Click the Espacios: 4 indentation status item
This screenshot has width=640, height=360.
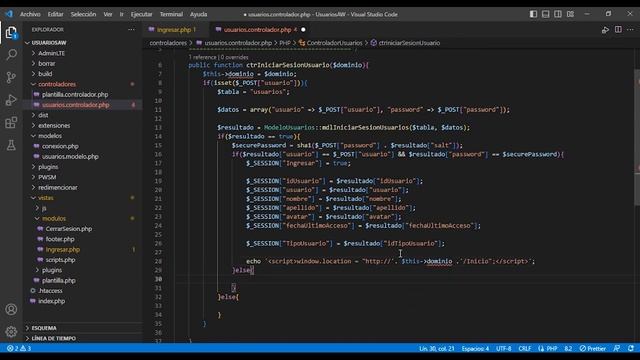pyautogui.click(x=475, y=349)
